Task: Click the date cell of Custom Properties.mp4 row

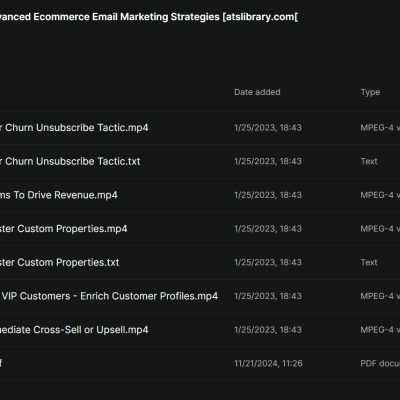Action: [268, 229]
